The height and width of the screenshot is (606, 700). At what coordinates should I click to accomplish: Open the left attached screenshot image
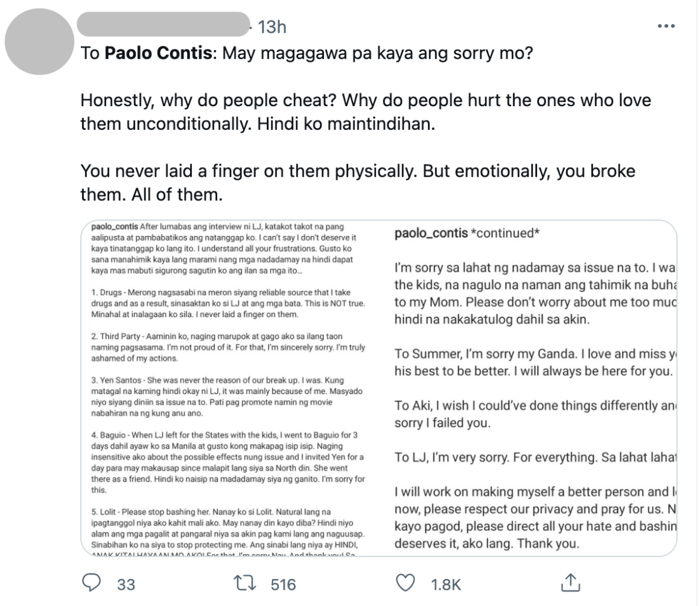click(228, 387)
